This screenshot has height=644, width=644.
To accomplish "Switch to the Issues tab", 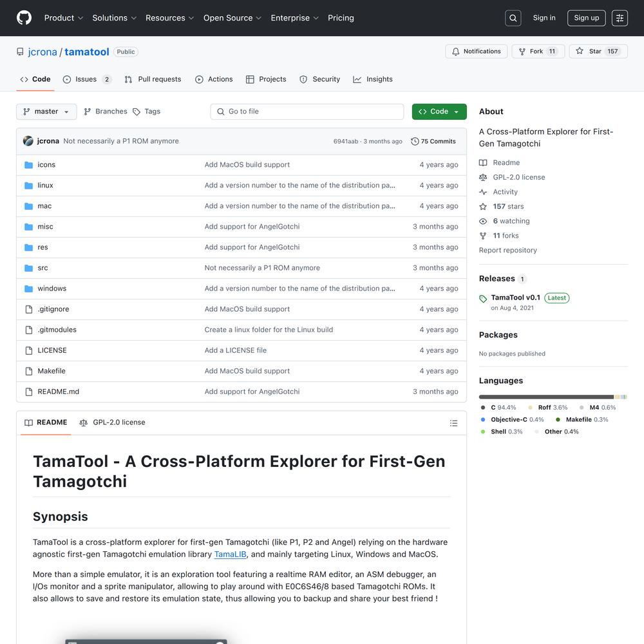I will [x=86, y=79].
